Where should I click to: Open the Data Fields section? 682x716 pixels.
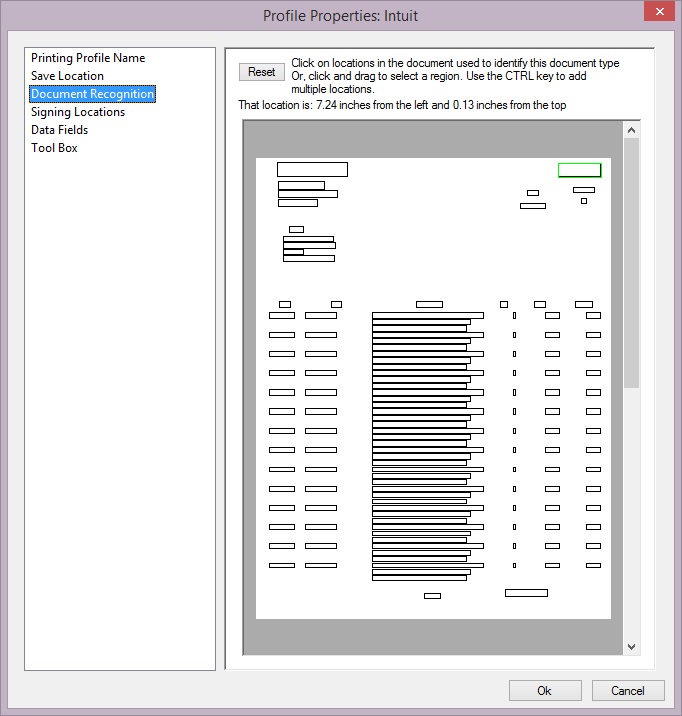click(59, 130)
